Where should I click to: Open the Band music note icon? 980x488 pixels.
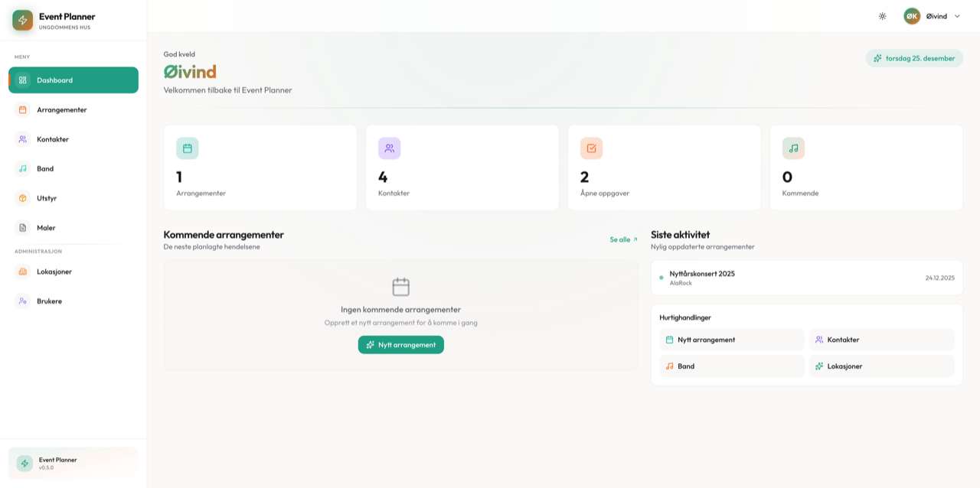tap(21, 168)
